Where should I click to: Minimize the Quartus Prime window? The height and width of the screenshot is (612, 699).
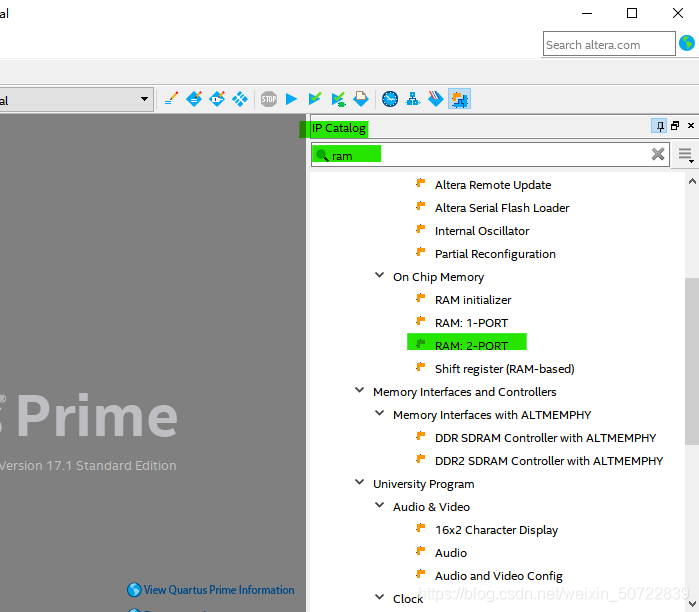(x=587, y=13)
